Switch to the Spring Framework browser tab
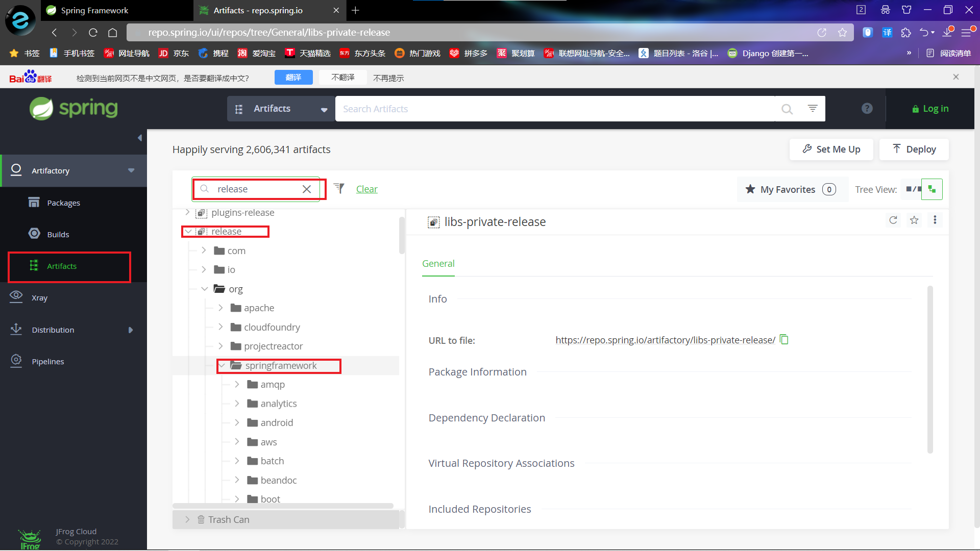Viewport: 980px width, 551px height. [117, 10]
